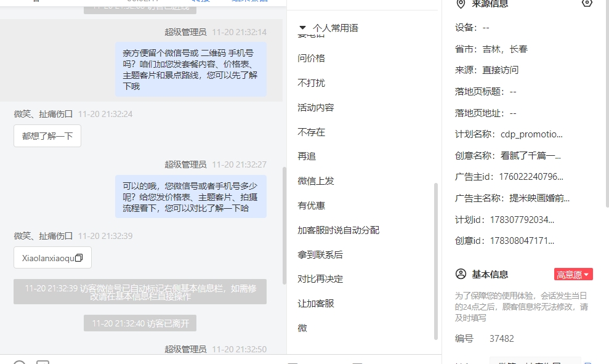The width and height of the screenshot is (609, 364).
Task: Click the 创意名称 row
Action: click(508, 156)
